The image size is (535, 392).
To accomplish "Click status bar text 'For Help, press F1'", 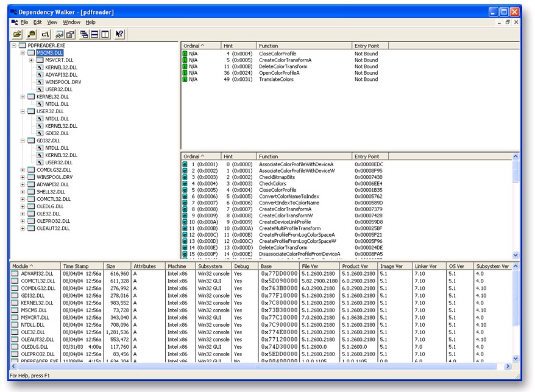I will pos(30,376).
